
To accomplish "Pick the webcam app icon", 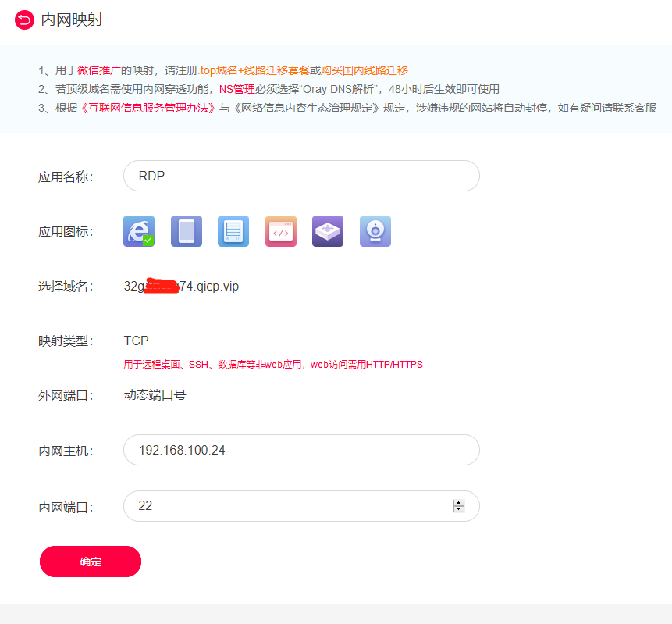I will (375, 231).
